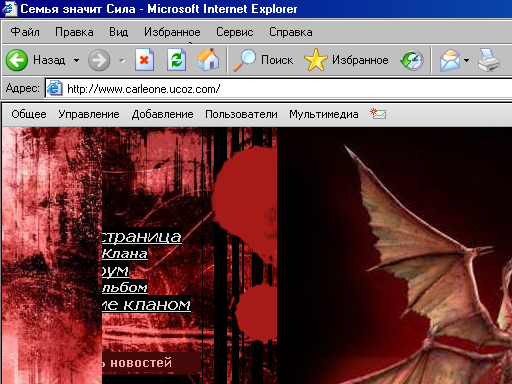The width and height of the screenshot is (512, 384).
Task: Click the 'Назад' toolbar label
Action: click(x=49, y=60)
